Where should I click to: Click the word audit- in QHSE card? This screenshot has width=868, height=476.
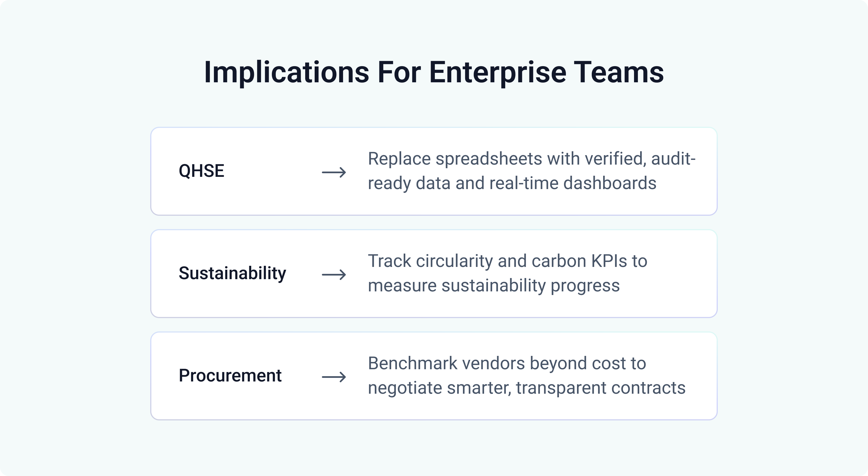point(673,159)
